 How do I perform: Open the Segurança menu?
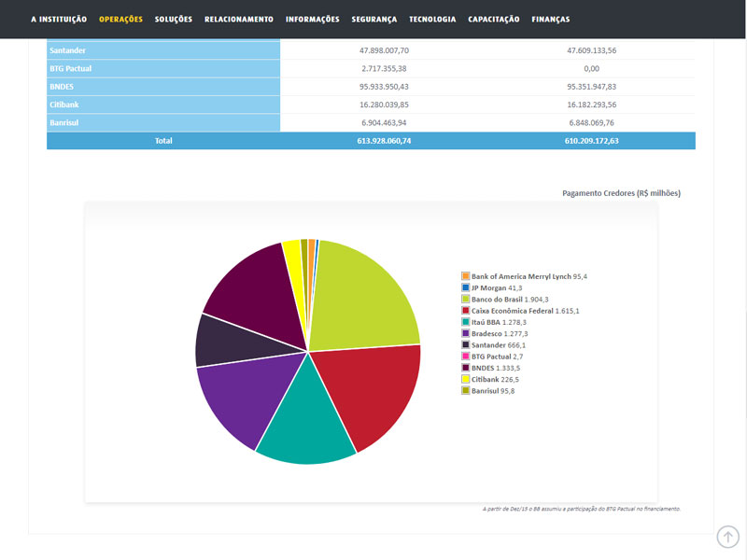pos(374,20)
